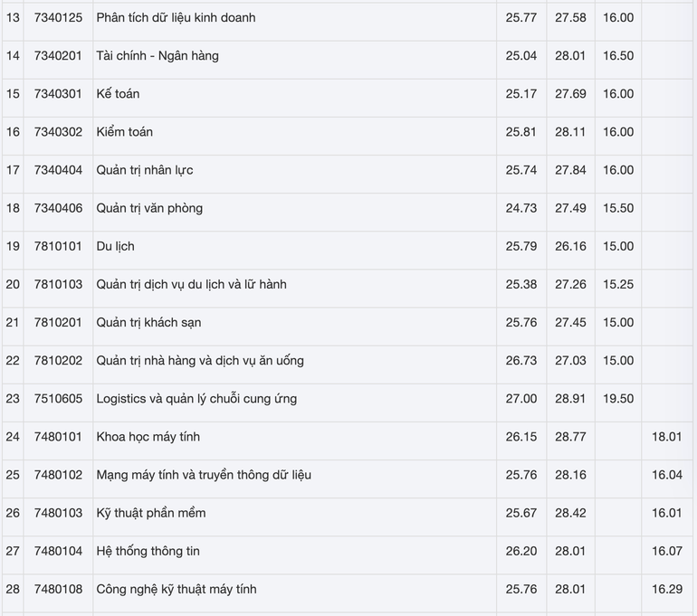Click the Hệ thống thông tin cell

point(148,551)
